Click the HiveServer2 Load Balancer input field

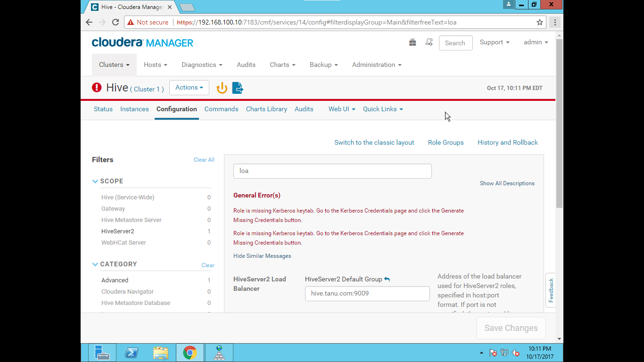point(367,293)
